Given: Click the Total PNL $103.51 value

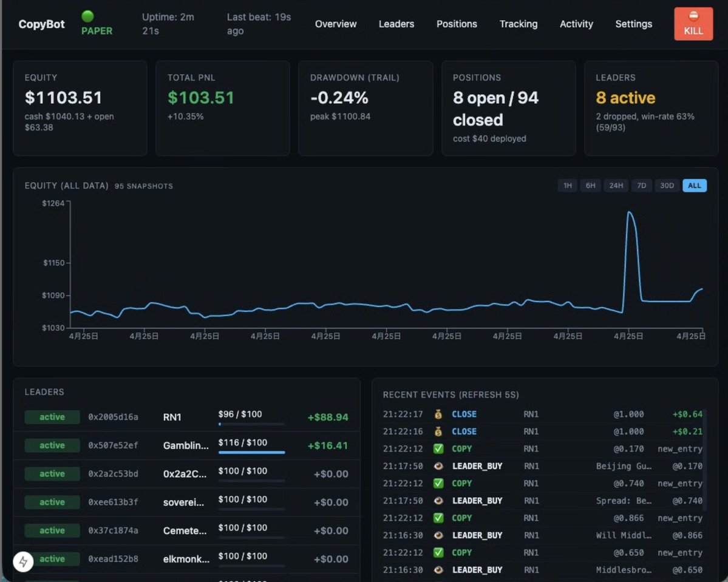Looking at the screenshot, I should point(200,98).
